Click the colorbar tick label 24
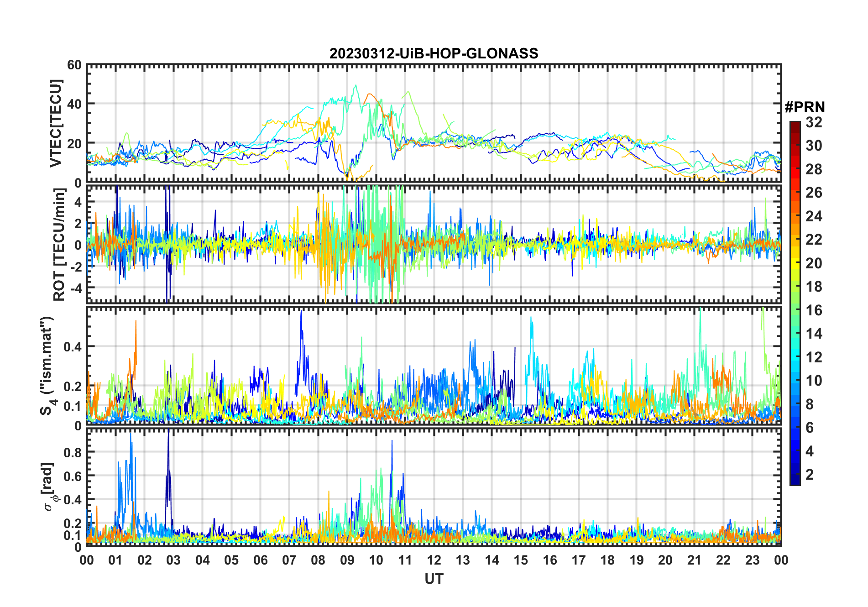 click(814, 216)
